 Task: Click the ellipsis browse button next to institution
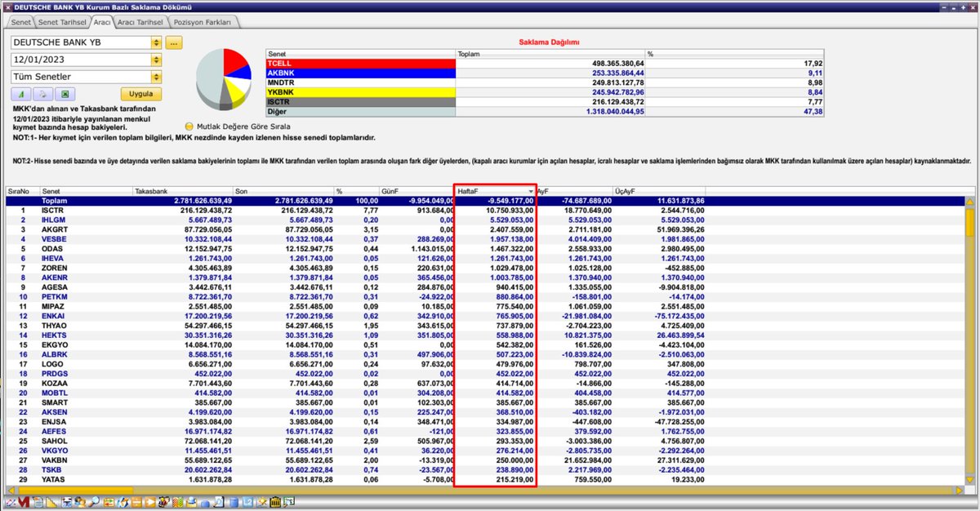(x=174, y=42)
